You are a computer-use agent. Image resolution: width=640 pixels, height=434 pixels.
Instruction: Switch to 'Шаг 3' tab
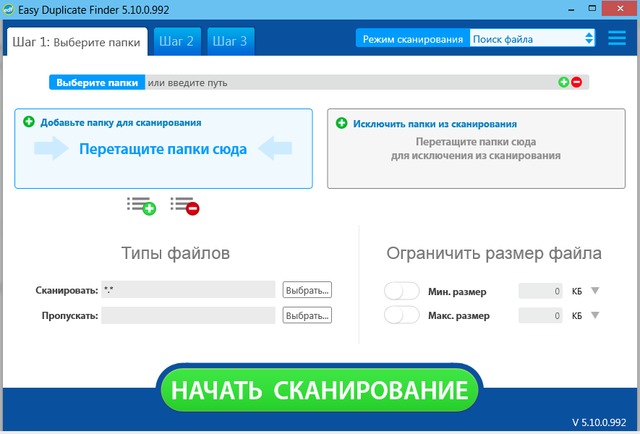point(229,41)
